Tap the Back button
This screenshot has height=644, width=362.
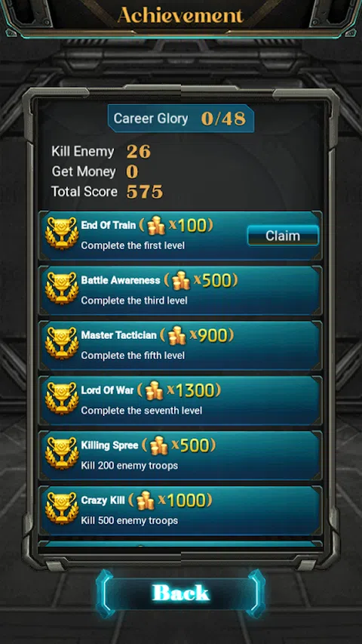click(x=180, y=593)
